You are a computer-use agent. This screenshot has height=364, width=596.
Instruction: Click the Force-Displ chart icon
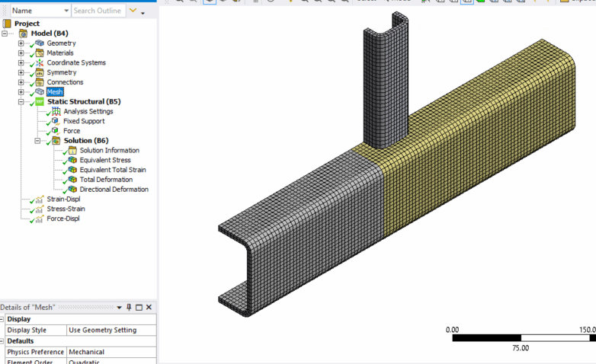(40, 219)
